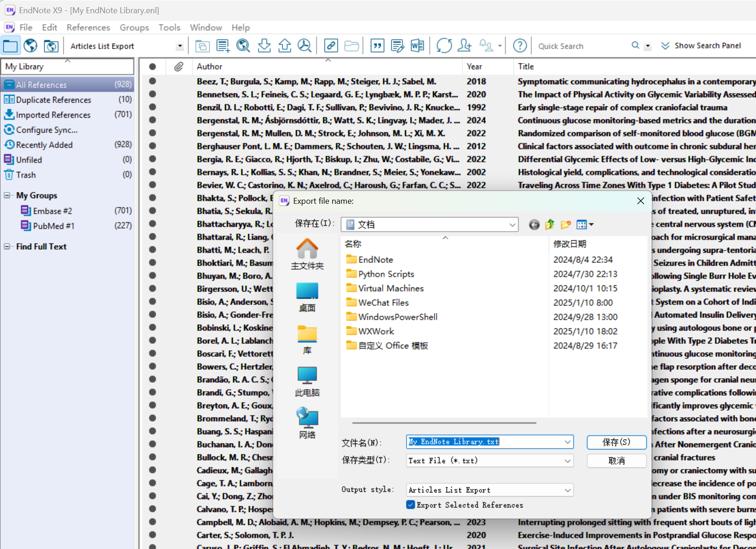Open the Import references tool

pos(265,45)
